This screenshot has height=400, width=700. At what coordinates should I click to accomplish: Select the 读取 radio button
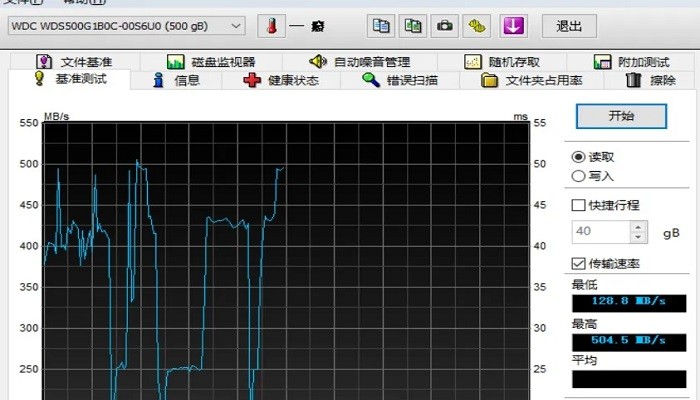coord(578,157)
